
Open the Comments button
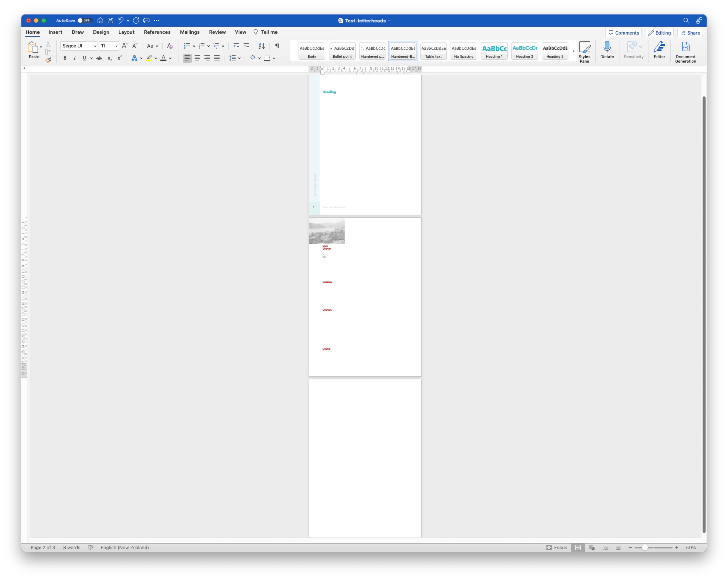pyautogui.click(x=623, y=33)
